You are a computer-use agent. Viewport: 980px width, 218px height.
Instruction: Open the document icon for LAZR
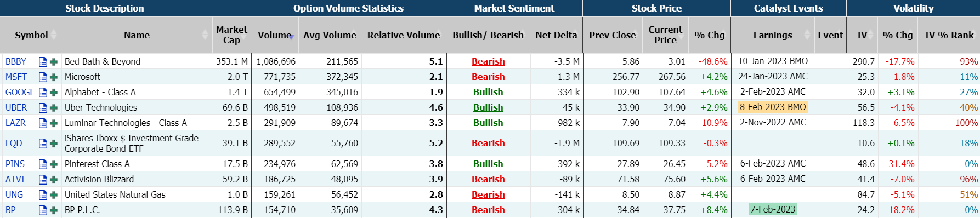[43, 123]
